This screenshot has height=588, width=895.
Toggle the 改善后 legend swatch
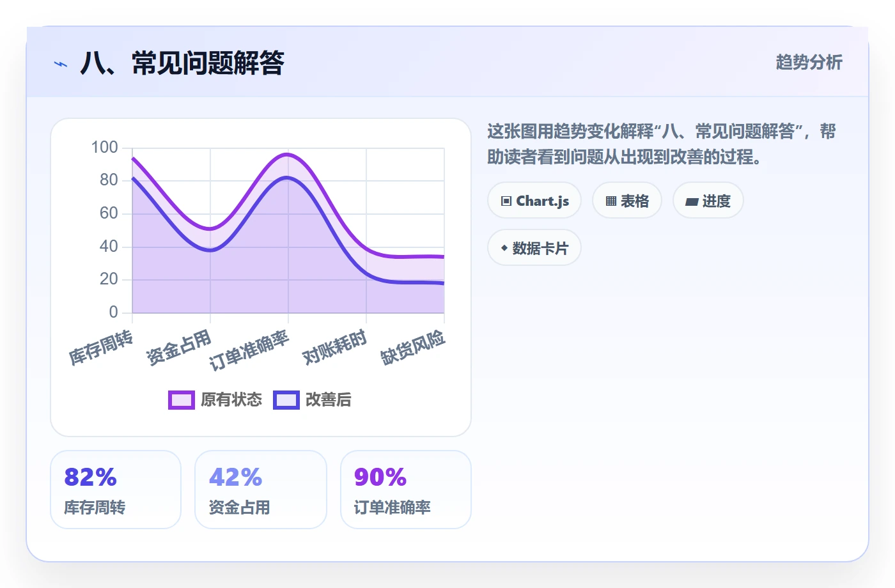pos(286,400)
